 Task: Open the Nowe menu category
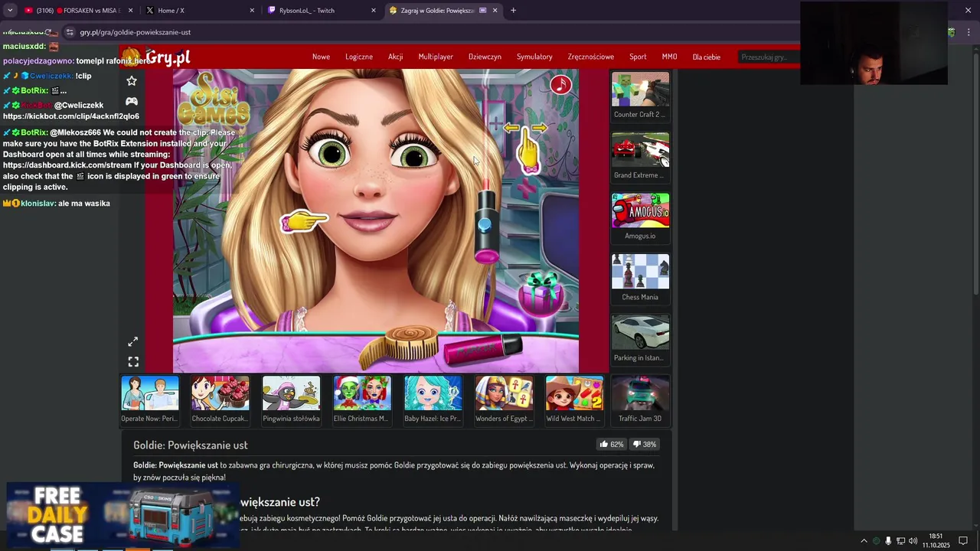[321, 57]
